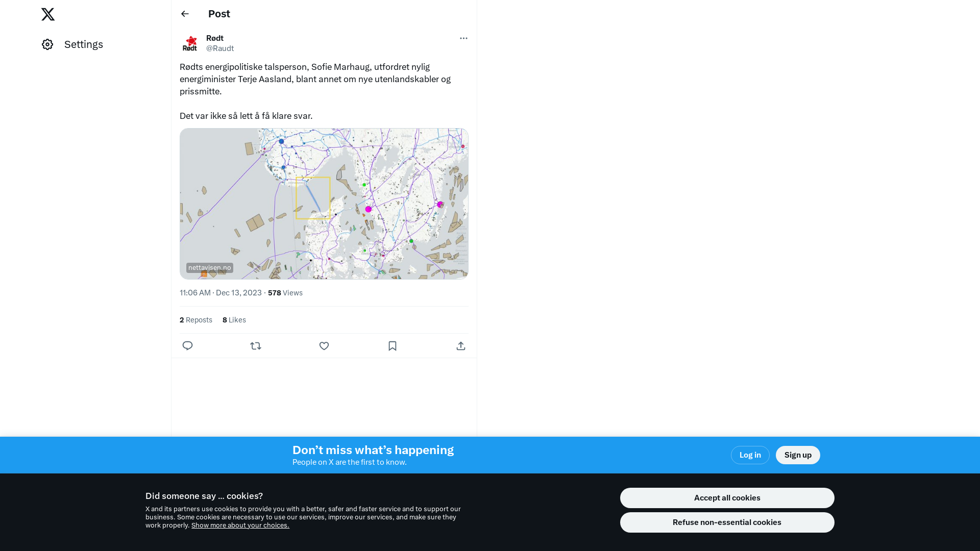This screenshot has width=980, height=551.
Task: Bookmark the post with the bookmark icon
Action: [x=393, y=346]
